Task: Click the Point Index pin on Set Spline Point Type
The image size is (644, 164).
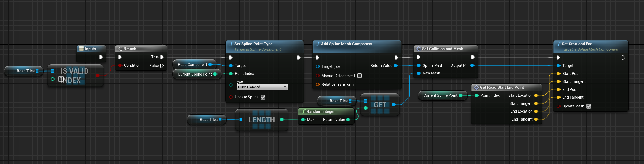Action: point(231,74)
